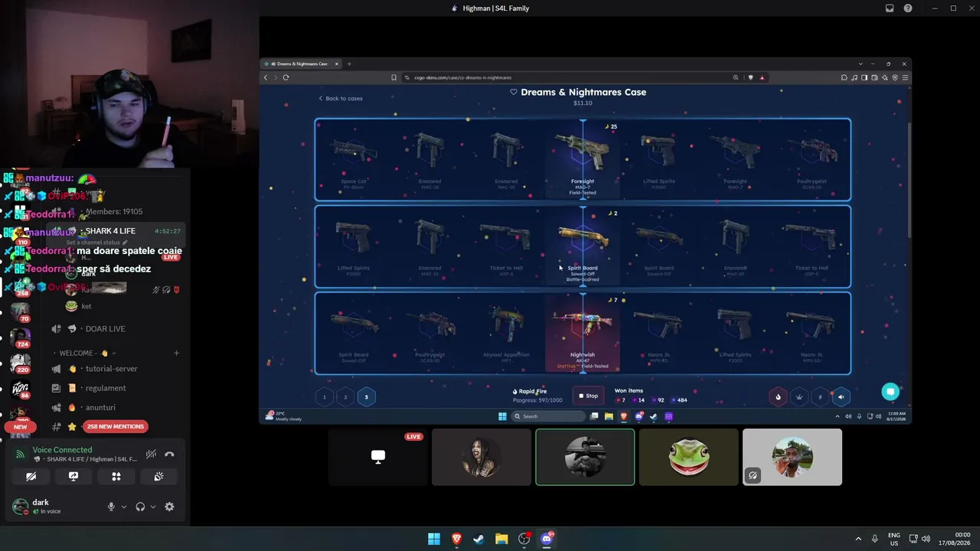Click the zoom icon in the address bar

(x=736, y=77)
